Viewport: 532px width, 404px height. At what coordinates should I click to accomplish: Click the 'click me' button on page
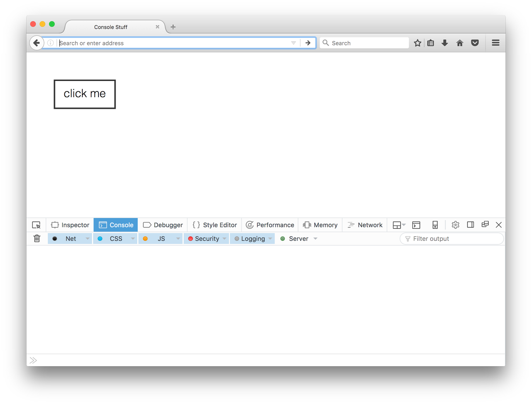[85, 94]
